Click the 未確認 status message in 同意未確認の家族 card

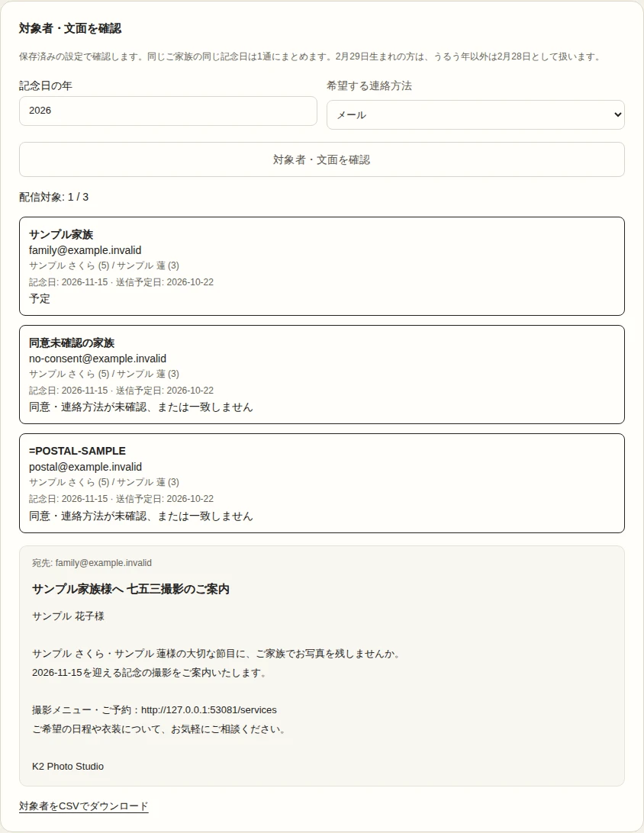click(141, 407)
